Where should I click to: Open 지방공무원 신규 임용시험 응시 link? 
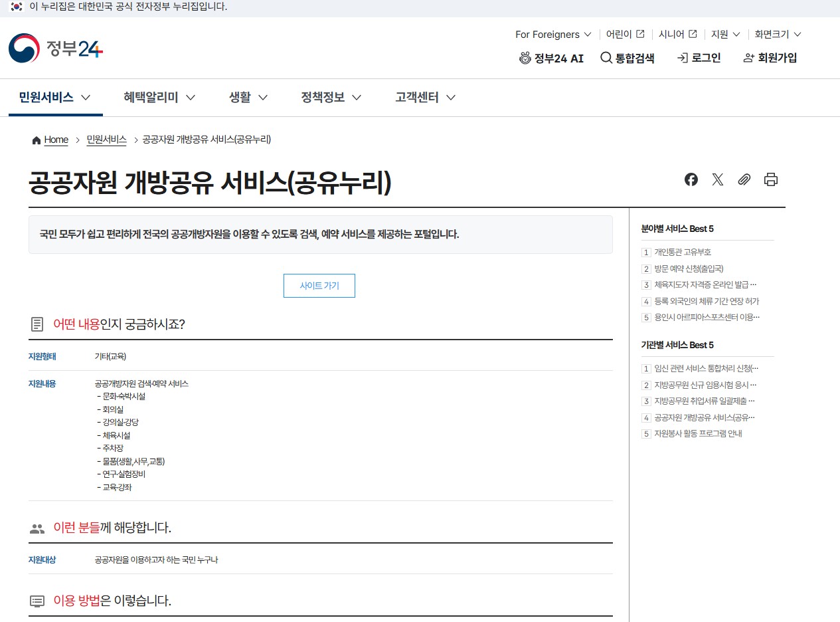705,385
